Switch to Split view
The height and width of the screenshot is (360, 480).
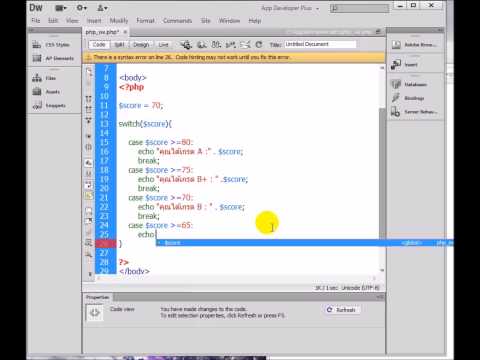[x=119, y=45]
